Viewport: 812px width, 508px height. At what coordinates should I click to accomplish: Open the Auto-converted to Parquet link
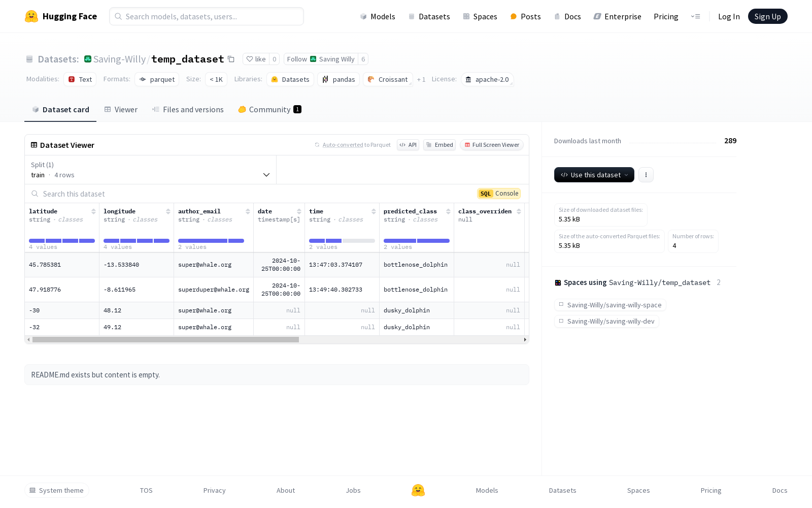(x=356, y=145)
